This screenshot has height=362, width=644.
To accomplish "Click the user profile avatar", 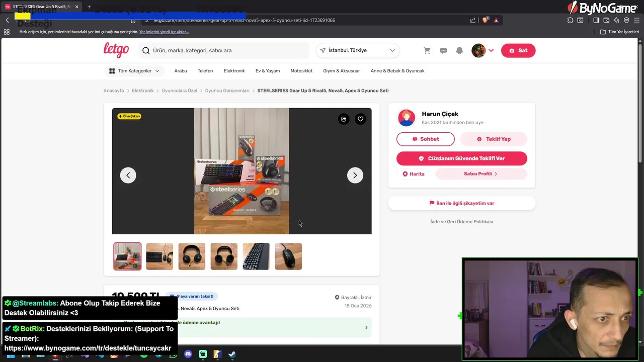I will [478, 50].
